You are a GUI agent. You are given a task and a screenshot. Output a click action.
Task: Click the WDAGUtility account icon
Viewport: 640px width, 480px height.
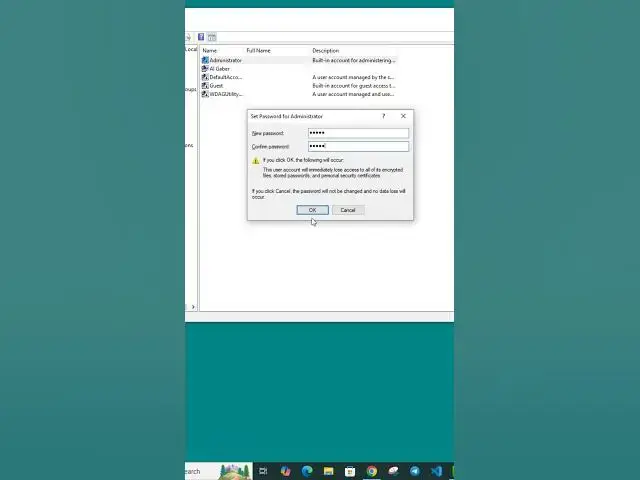pos(205,94)
